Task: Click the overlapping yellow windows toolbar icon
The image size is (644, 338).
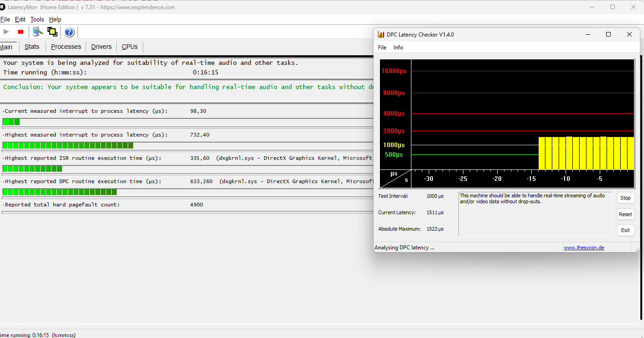Action: [x=52, y=32]
